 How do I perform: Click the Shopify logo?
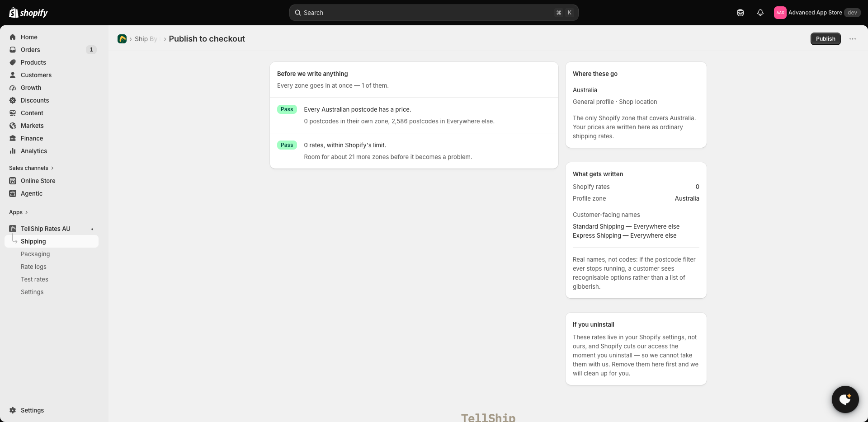pos(28,13)
